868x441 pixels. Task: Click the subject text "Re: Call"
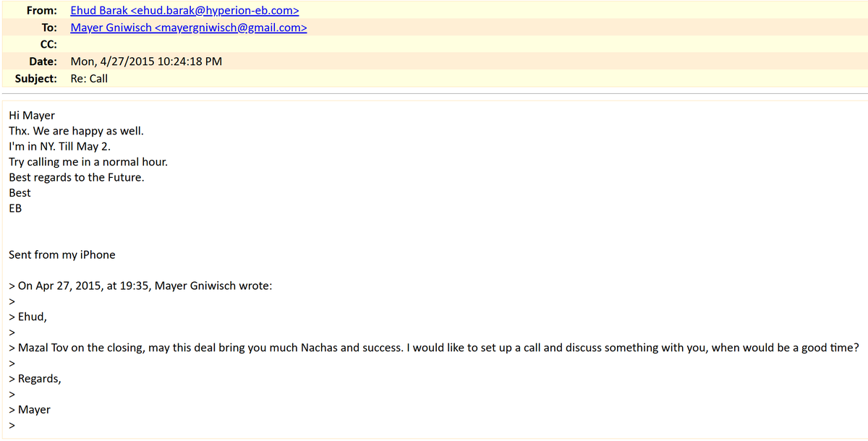coord(89,78)
